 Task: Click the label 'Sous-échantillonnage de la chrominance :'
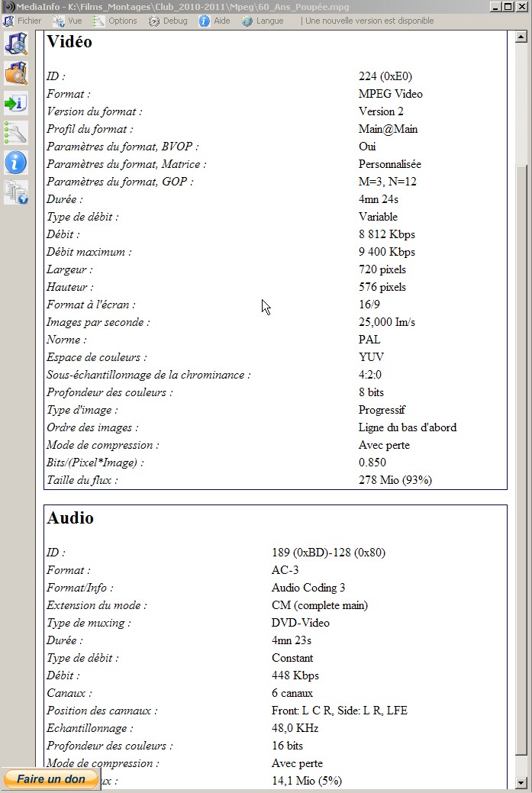(x=149, y=375)
